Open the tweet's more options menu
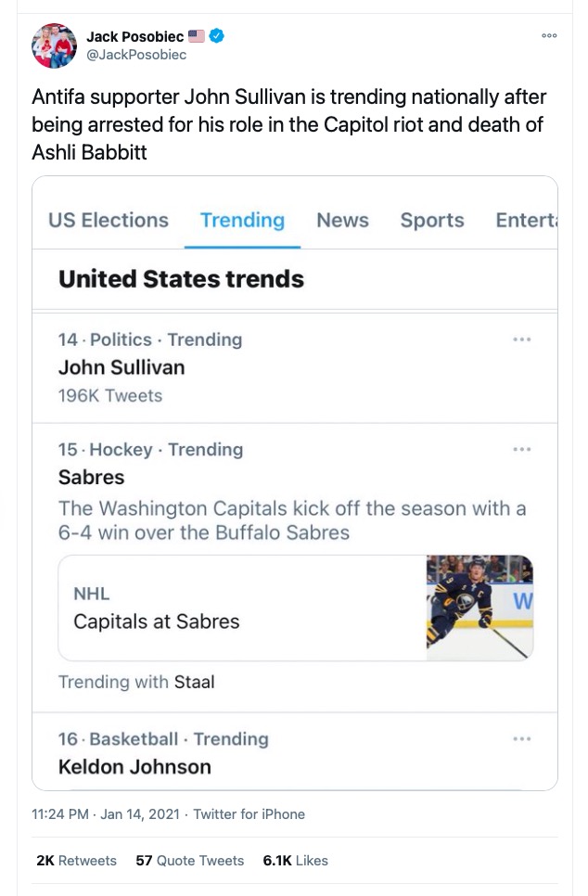The width and height of the screenshot is (588, 896). (x=549, y=35)
